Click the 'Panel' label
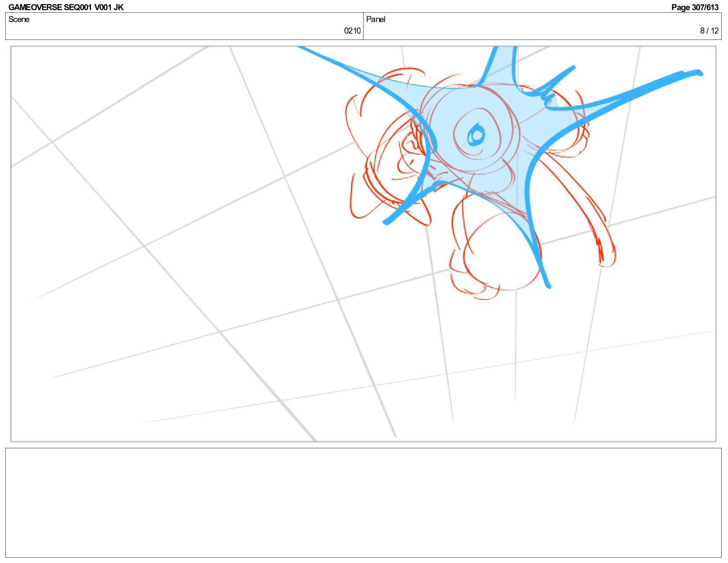728x563 pixels. click(x=376, y=19)
